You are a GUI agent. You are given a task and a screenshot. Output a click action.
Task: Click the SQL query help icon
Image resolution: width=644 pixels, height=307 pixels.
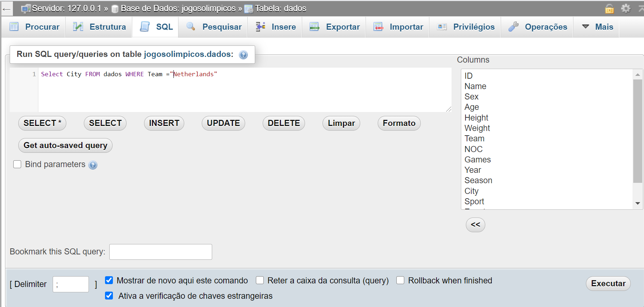tap(243, 55)
